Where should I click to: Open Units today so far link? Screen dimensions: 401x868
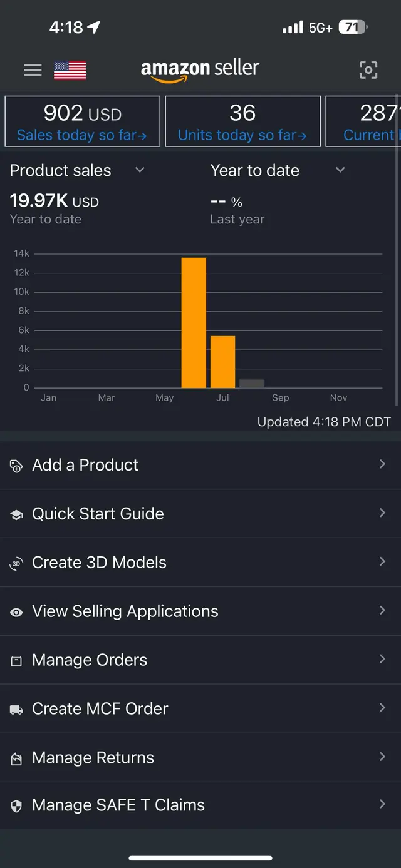point(242,135)
